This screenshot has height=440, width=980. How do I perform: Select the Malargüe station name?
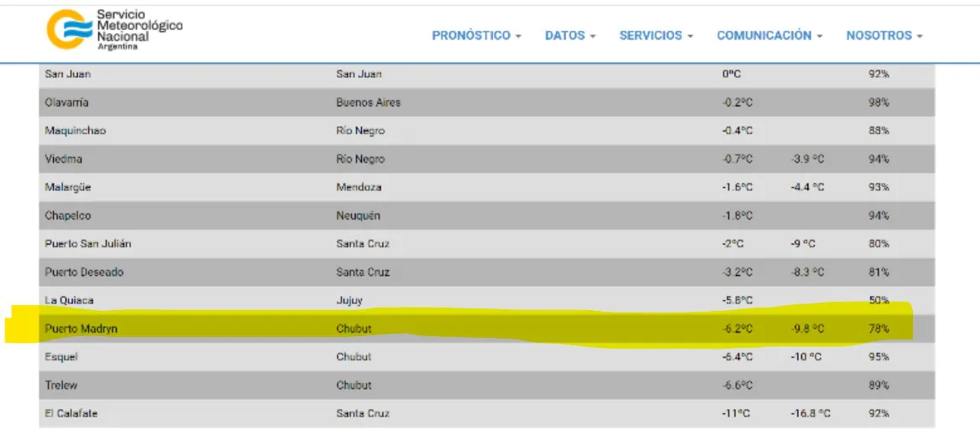[69, 188]
